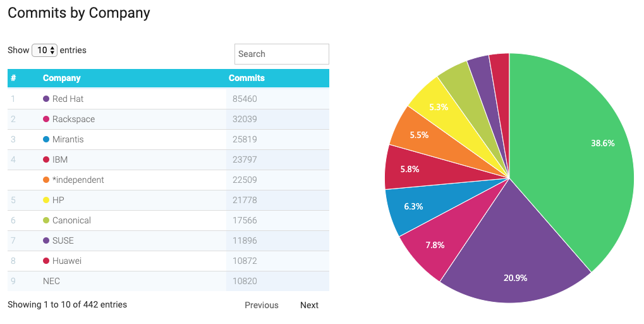Screen dimensions: 644x324
Task: Open the IBM company link
Action: pyautogui.click(x=60, y=159)
